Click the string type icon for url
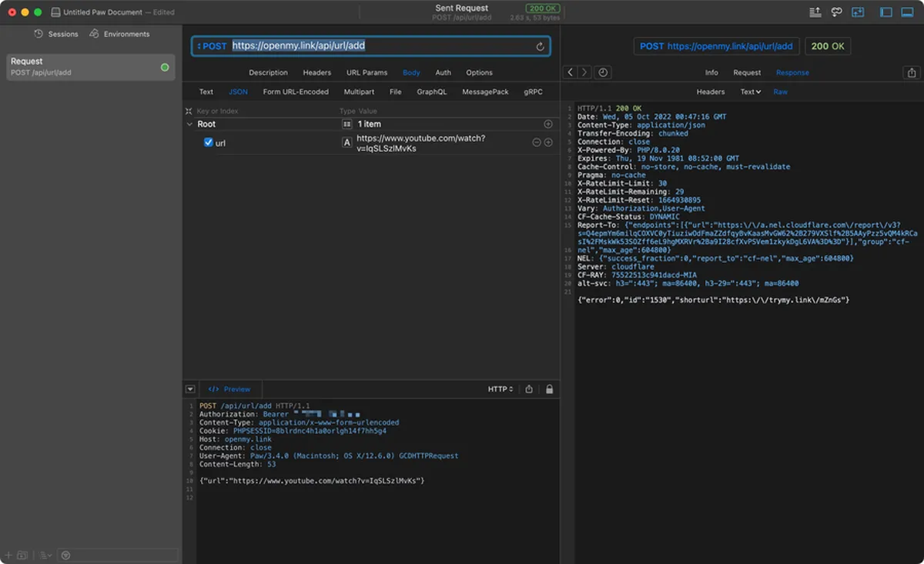 pos(346,143)
